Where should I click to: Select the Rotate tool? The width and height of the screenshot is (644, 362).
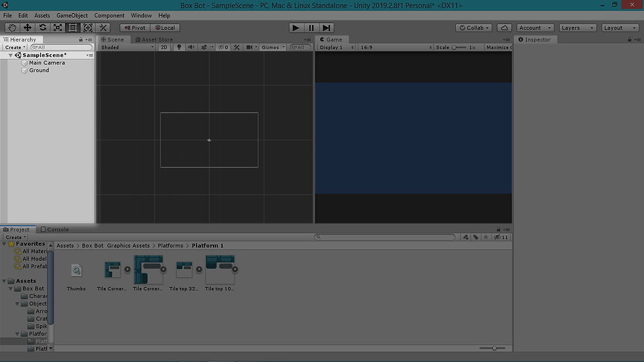pyautogui.click(x=43, y=28)
